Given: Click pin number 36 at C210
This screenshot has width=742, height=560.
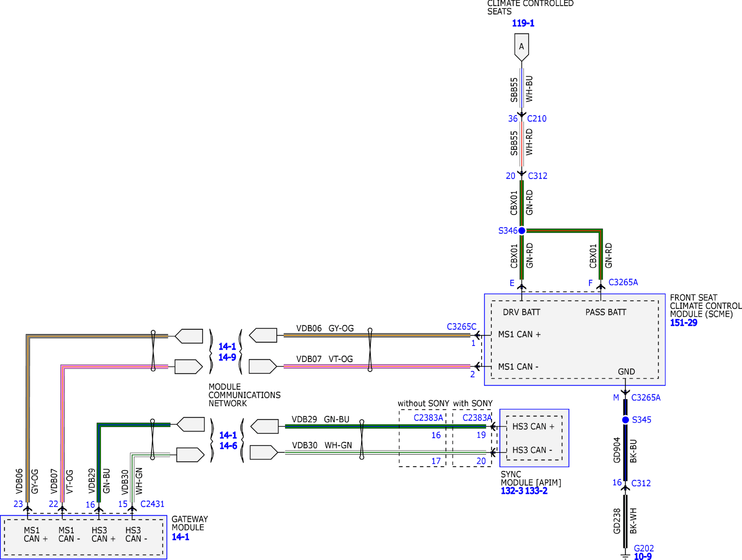Looking at the screenshot, I should click(x=512, y=119).
